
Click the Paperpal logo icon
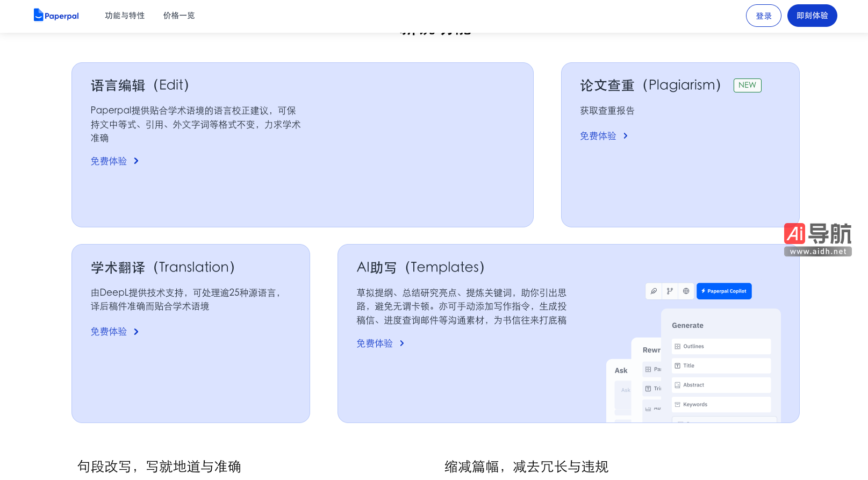(39, 15)
